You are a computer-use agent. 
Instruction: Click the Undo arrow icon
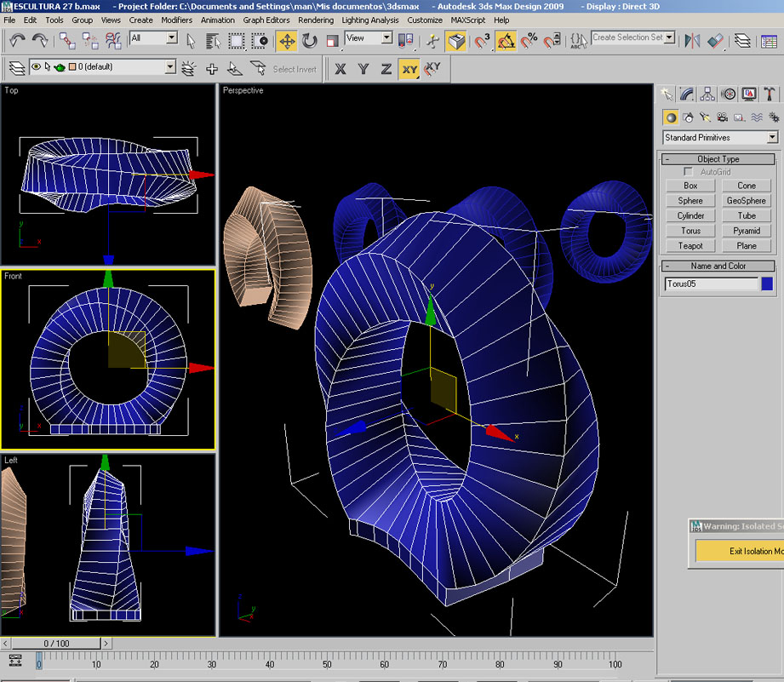(17, 40)
